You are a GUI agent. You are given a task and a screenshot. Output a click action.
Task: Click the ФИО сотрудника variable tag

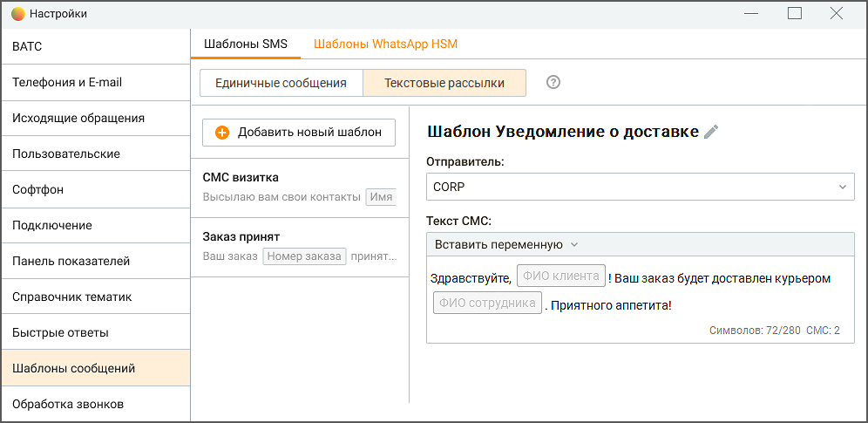[487, 303]
